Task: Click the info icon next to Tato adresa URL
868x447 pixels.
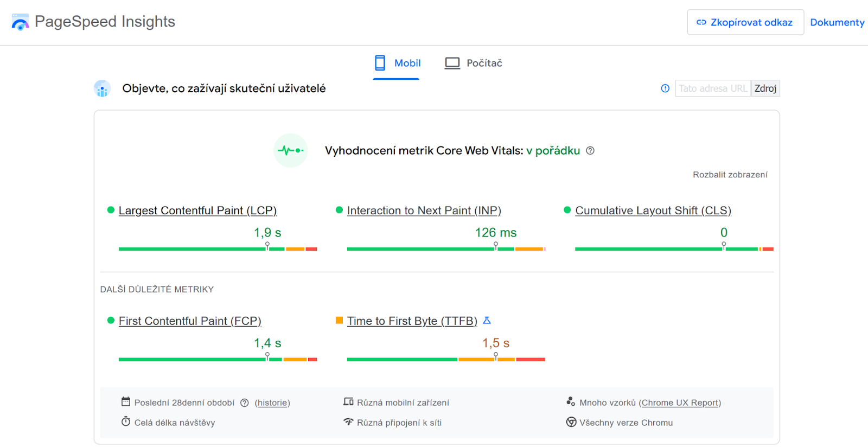Action: pyautogui.click(x=665, y=88)
